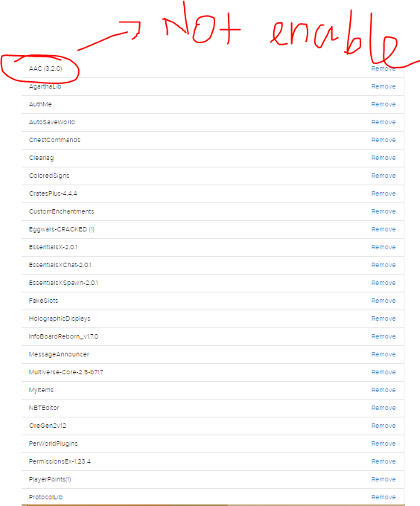Select the Eggwars-CRACKED (1) plugin name
This screenshot has width=420, height=506.
61,229
